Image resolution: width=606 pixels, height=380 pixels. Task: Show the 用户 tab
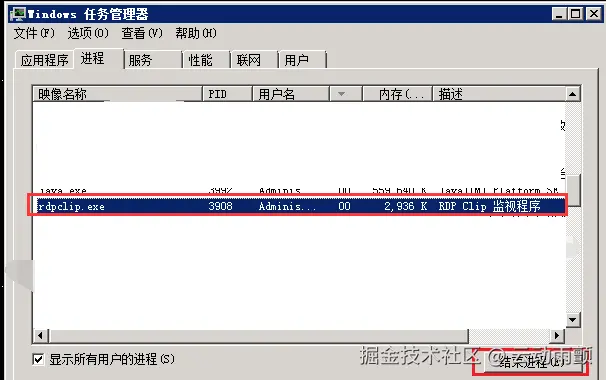click(x=303, y=60)
